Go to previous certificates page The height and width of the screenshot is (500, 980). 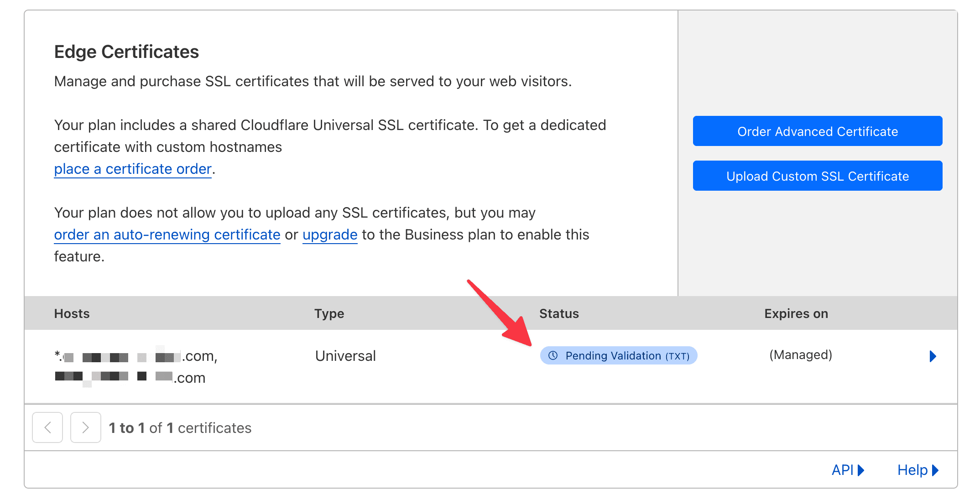tap(47, 427)
